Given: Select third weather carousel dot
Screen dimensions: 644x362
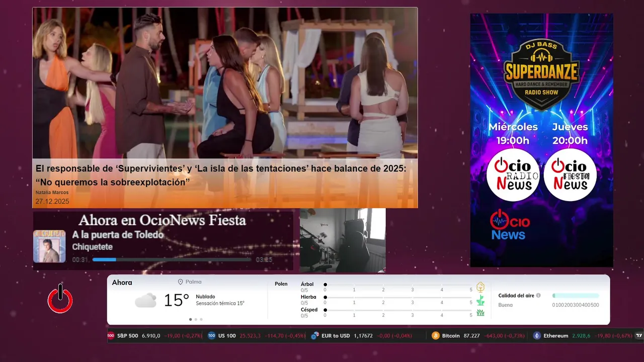Looking at the screenshot, I should tap(201, 319).
